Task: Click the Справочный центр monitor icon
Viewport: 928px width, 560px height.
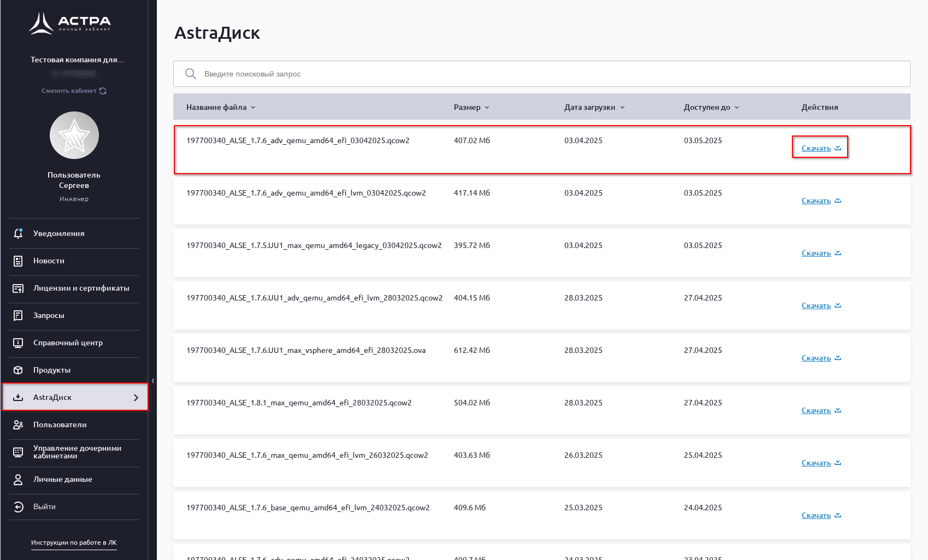Action: [18, 343]
